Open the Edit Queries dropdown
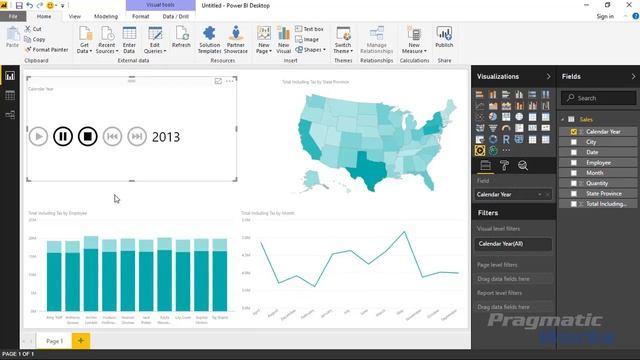640x360 pixels. click(x=155, y=40)
